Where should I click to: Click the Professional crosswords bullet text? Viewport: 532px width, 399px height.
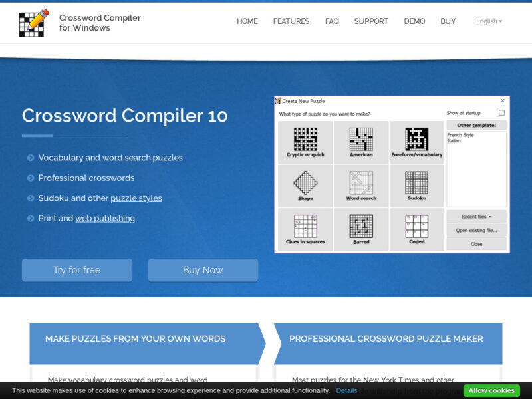tap(86, 178)
